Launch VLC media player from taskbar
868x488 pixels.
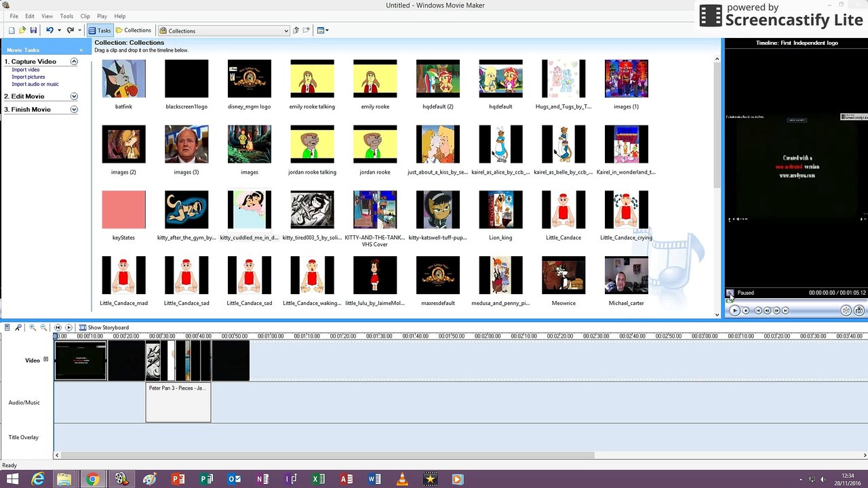(x=402, y=479)
